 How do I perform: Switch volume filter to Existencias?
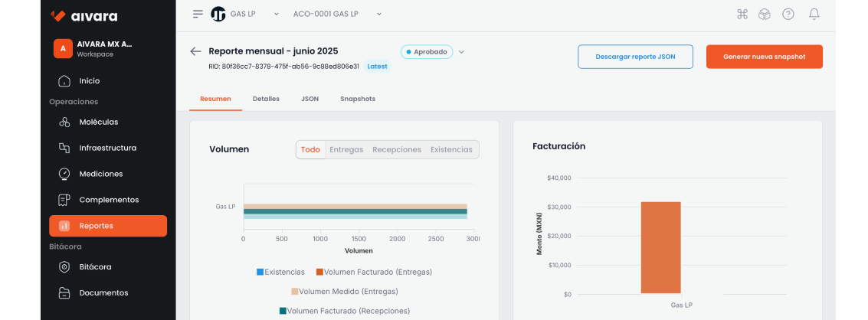(451, 149)
